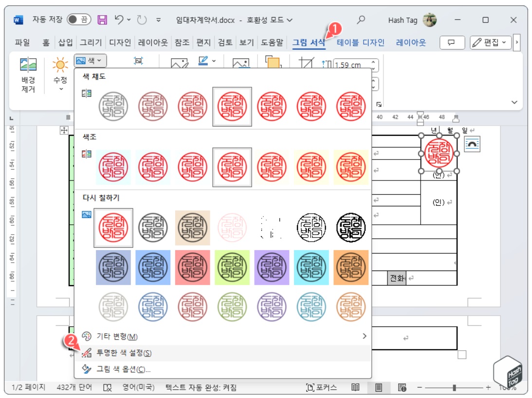Choose 투명한 색 설정 menu item
The image size is (532, 398).
223,353
